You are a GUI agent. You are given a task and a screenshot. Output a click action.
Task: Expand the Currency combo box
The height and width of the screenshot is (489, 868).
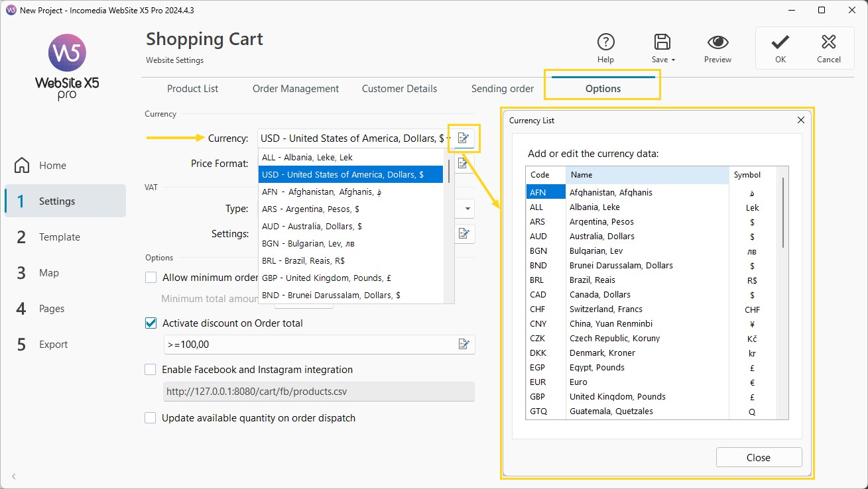pos(354,138)
